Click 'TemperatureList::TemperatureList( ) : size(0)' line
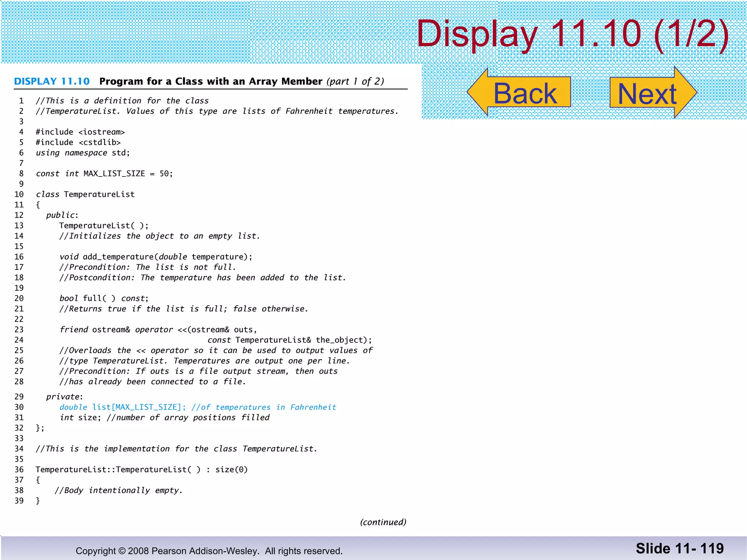Viewport: 747px width, 560px height. point(142,469)
